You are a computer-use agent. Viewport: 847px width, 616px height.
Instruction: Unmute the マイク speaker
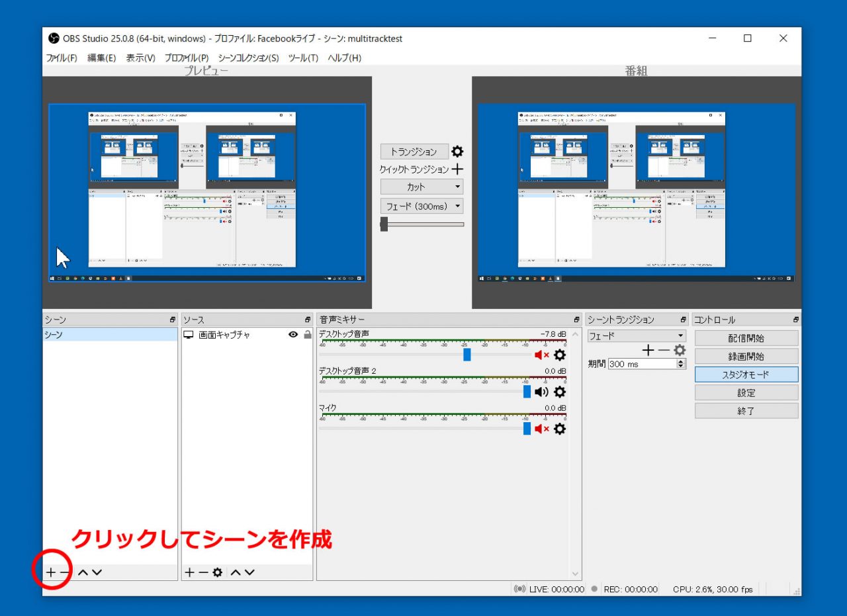click(x=542, y=429)
